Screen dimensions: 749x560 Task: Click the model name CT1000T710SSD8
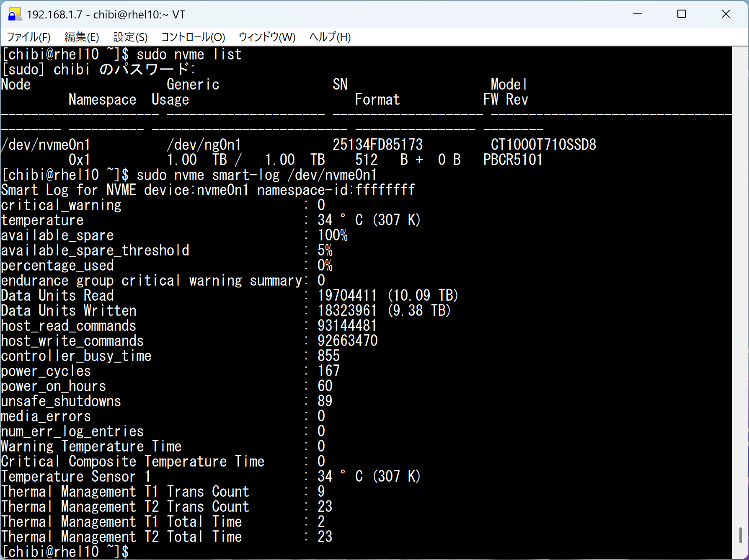(543, 145)
